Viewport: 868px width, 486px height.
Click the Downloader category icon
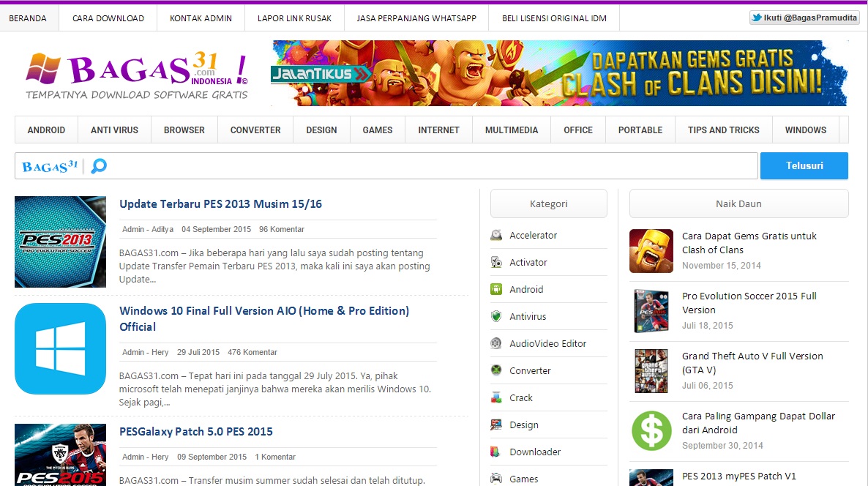pyautogui.click(x=495, y=452)
